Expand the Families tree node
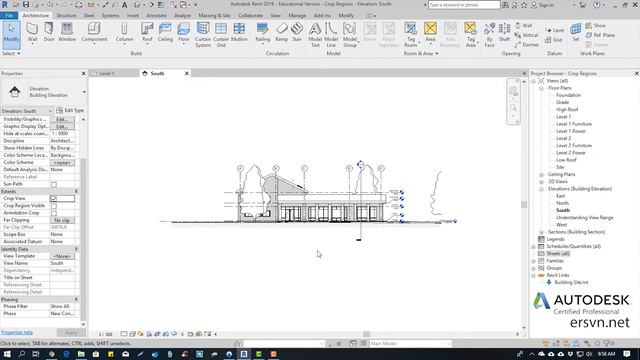Screen dimensions: 640x360 (x=534, y=261)
